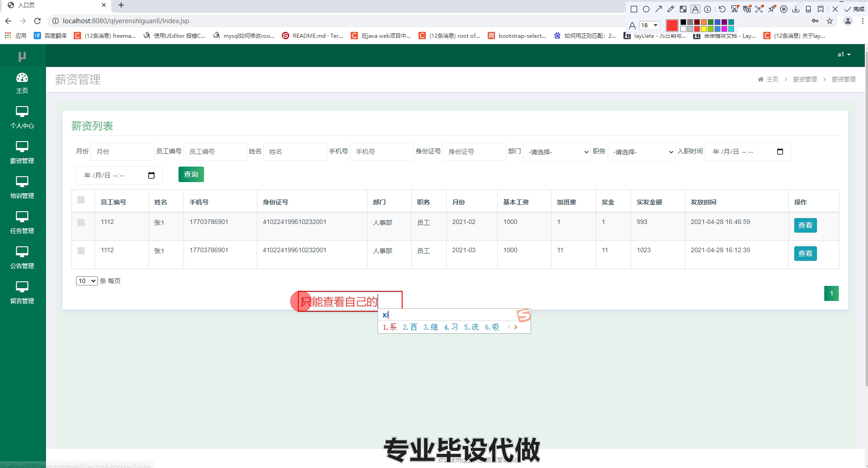Open 主页 in the sidebar
This screenshot has width=868, height=468.
[x=22, y=84]
